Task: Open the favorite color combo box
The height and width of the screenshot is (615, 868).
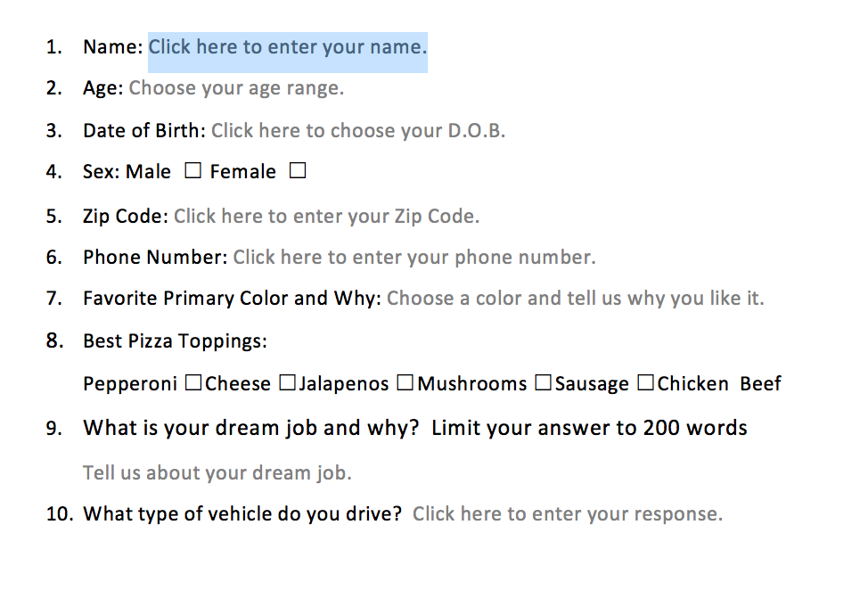Action: pos(575,299)
